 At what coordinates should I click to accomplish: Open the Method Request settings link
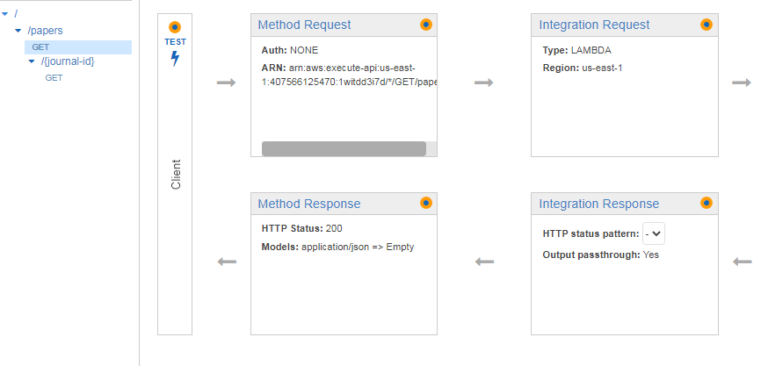pyautogui.click(x=304, y=25)
